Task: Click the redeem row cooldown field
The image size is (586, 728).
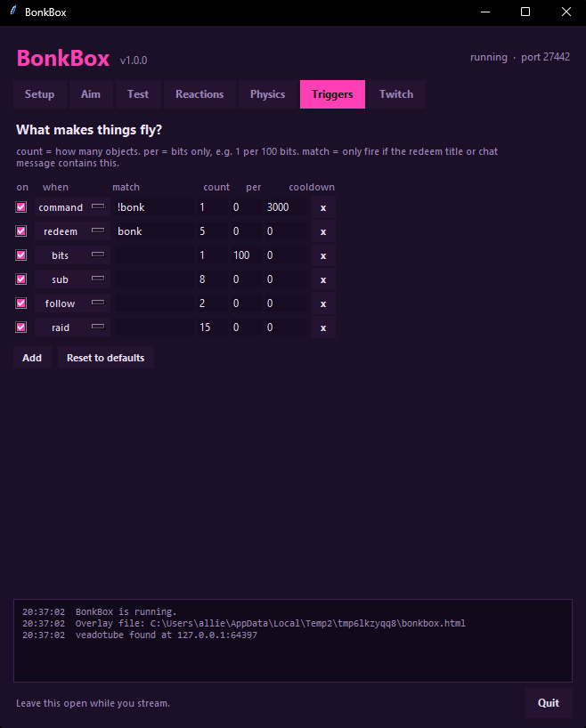Action: pyautogui.click(x=285, y=231)
